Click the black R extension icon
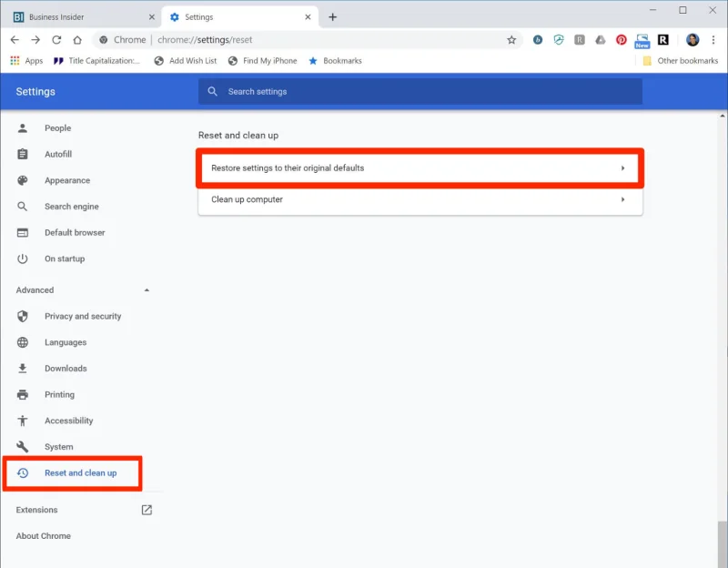Screen dimensions: 728x568 (x=663, y=40)
